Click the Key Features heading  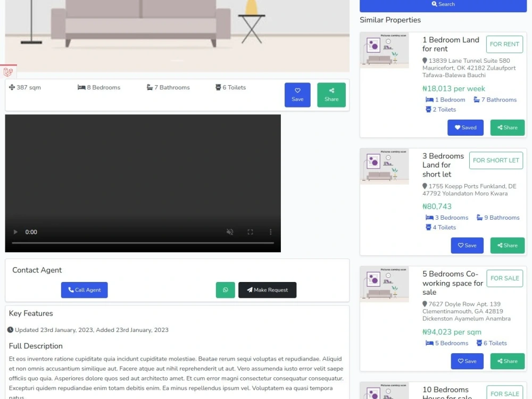(31, 313)
